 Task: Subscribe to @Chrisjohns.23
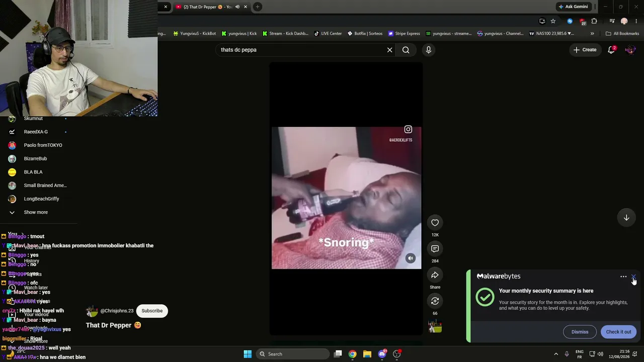click(x=152, y=311)
